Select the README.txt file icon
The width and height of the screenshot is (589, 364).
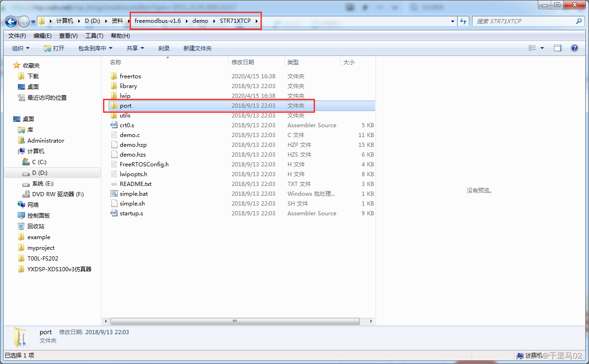114,184
